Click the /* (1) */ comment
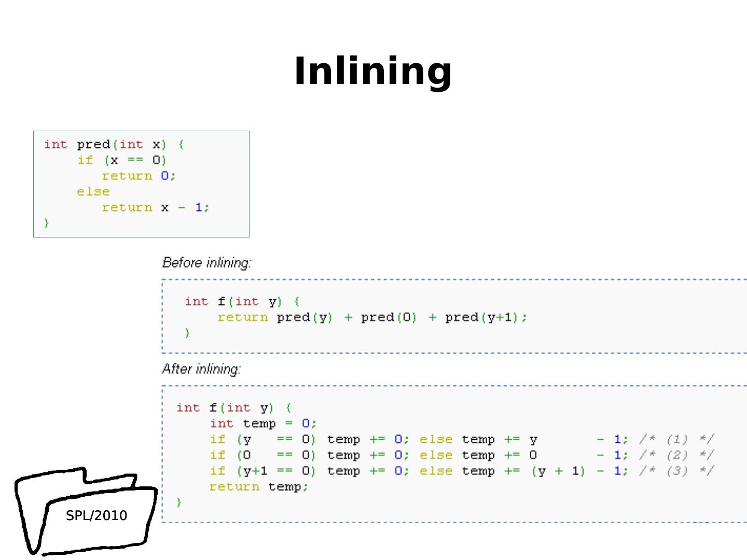747x560 pixels. 676,440
